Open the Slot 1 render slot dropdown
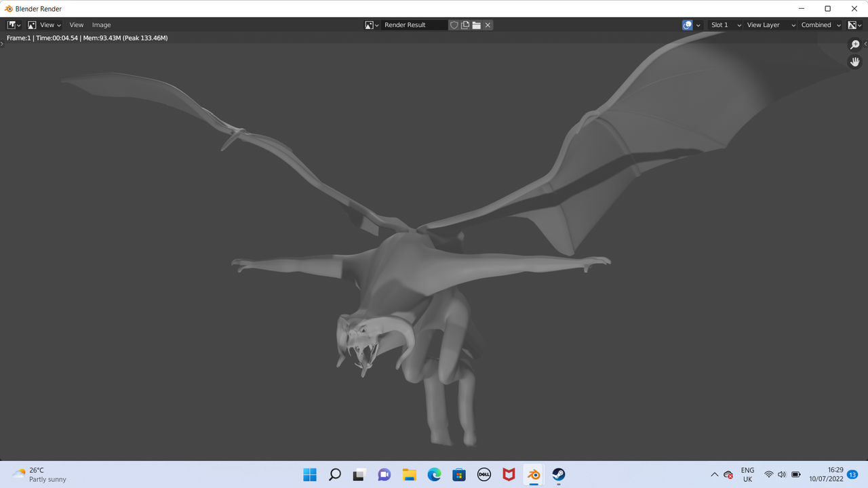 point(725,25)
